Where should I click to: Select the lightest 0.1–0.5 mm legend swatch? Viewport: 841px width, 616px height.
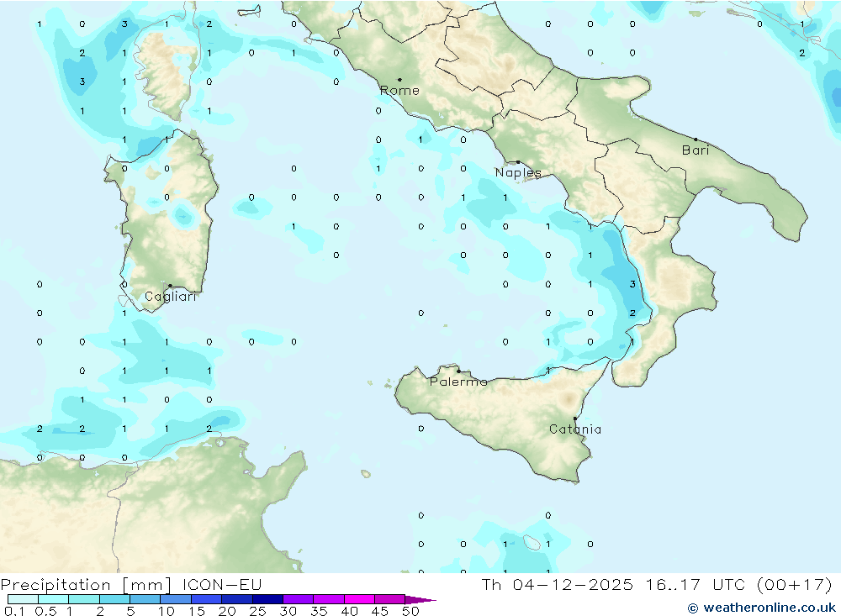pyautogui.click(x=23, y=599)
